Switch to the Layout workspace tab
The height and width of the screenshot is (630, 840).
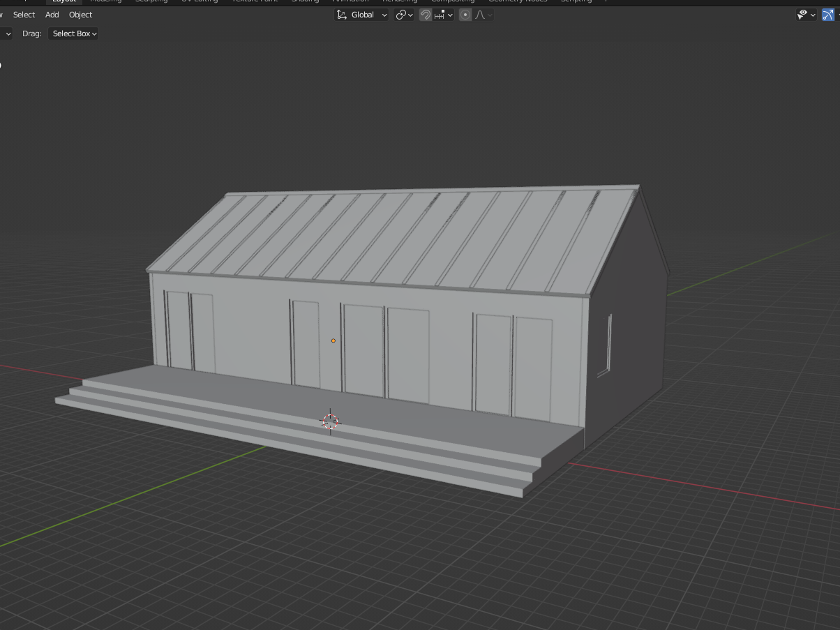click(64, 1)
